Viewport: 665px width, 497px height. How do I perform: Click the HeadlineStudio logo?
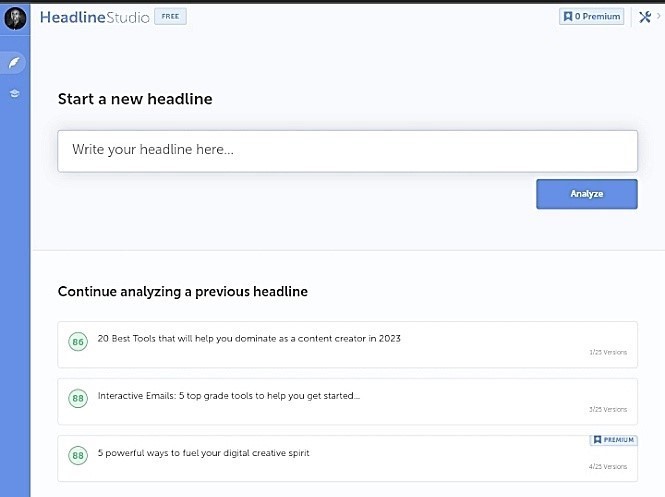pos(95,17)
